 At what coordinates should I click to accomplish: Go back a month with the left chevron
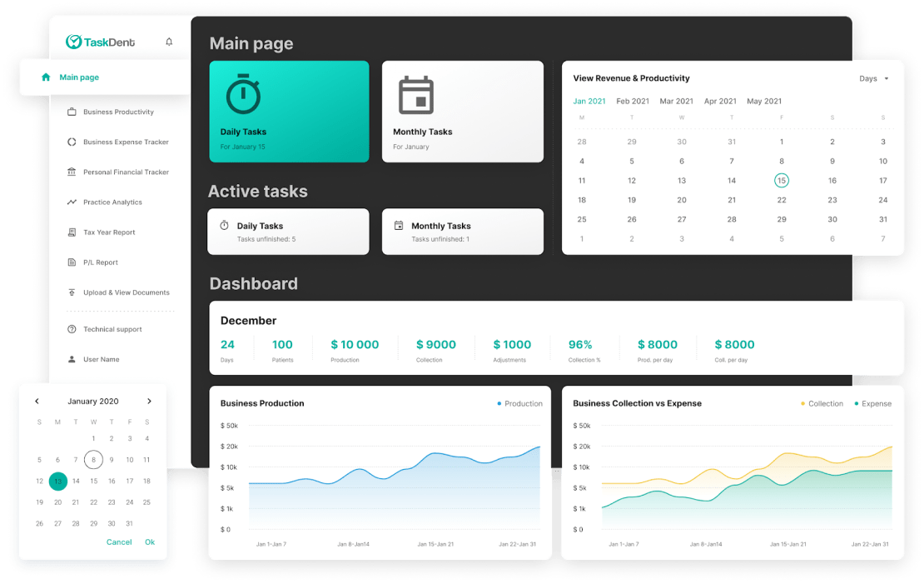click(37, 401)
